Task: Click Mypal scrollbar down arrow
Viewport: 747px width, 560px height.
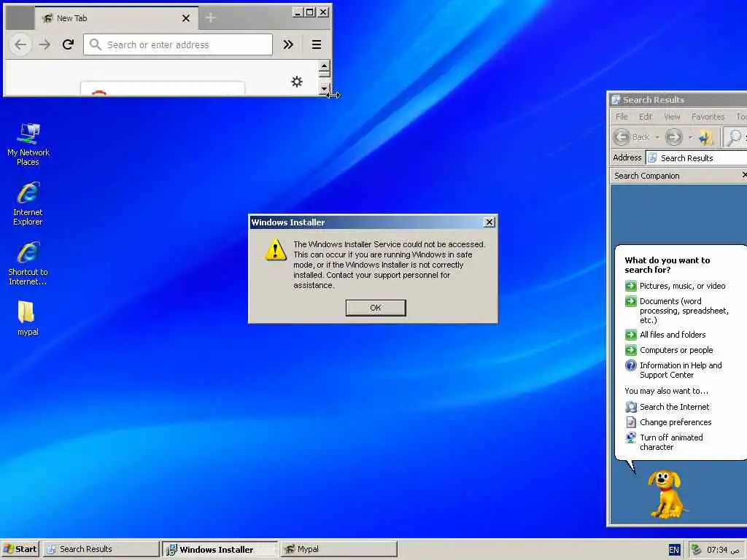Action: (325, 88)
